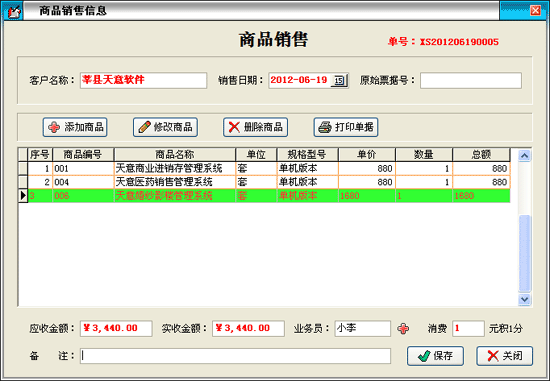Image resolution: width=550 pixels, height=381 pixels.
Task: Click the current-row arrow indicator for row 3
Action: point(23,196)
